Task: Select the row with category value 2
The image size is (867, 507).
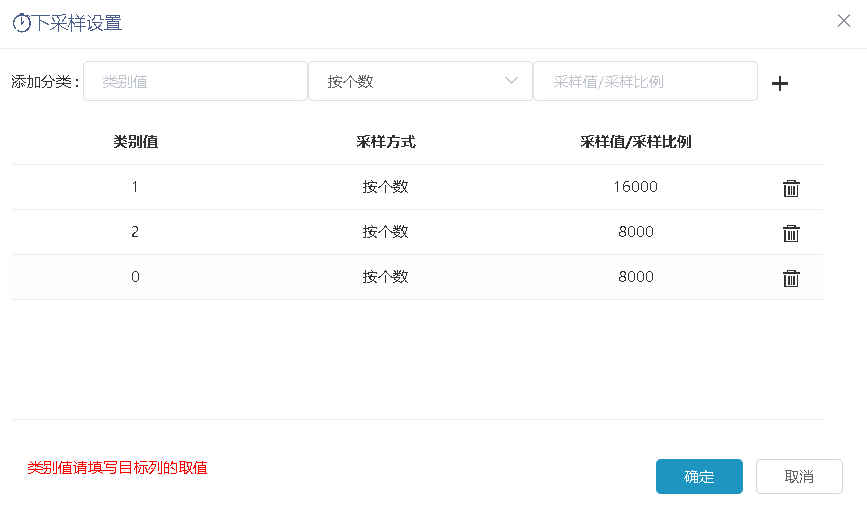Action: click(417, 232)
